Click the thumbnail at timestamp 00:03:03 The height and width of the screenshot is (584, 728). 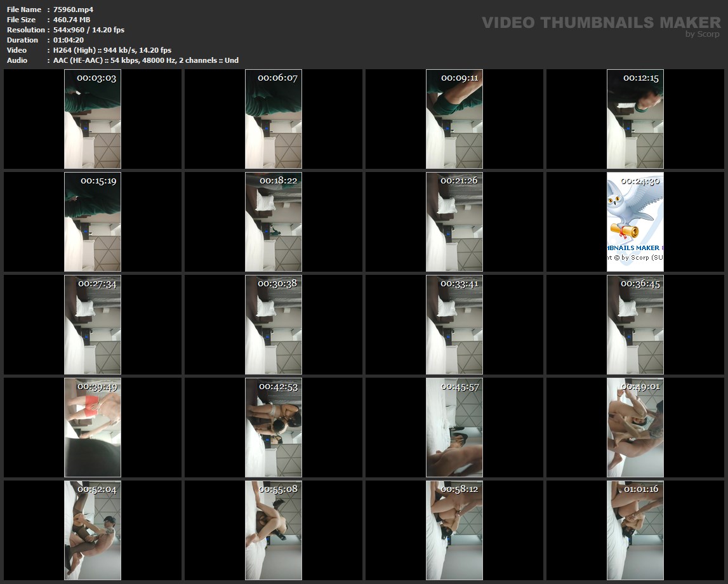[93, 119]
